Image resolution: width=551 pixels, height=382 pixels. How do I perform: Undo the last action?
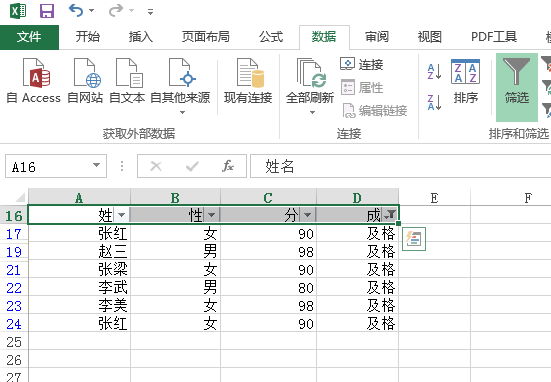(x=76, y=11)
